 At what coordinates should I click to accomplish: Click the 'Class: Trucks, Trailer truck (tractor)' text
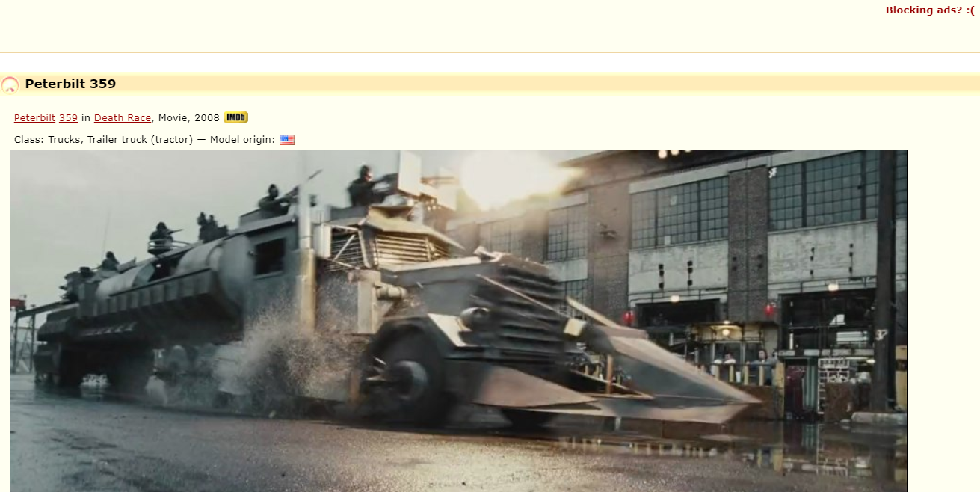(x=103, y=139)
